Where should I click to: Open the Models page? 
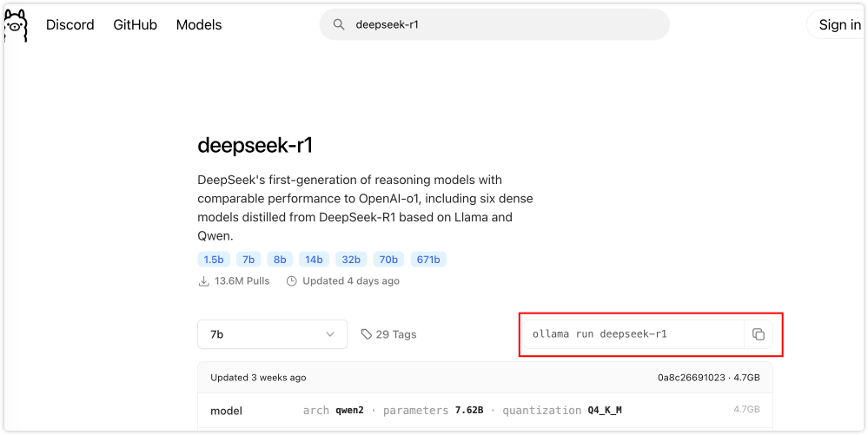click(199, 25)
